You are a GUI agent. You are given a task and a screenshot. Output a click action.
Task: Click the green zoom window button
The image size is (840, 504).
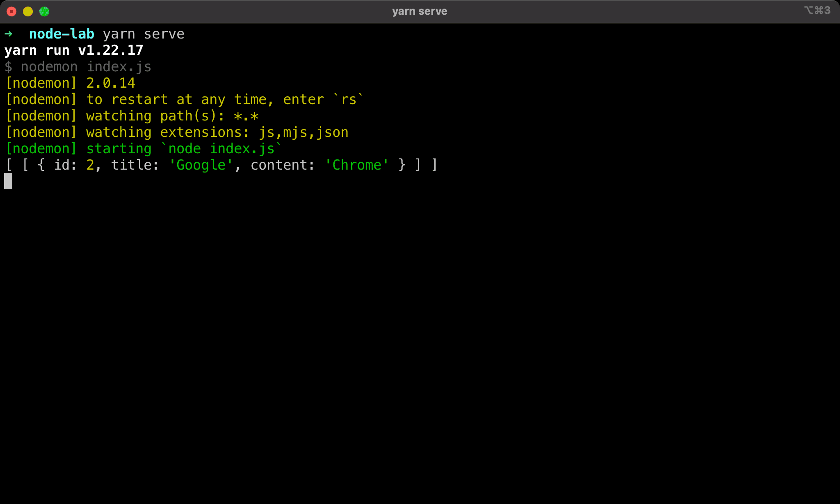pos(44,11)
